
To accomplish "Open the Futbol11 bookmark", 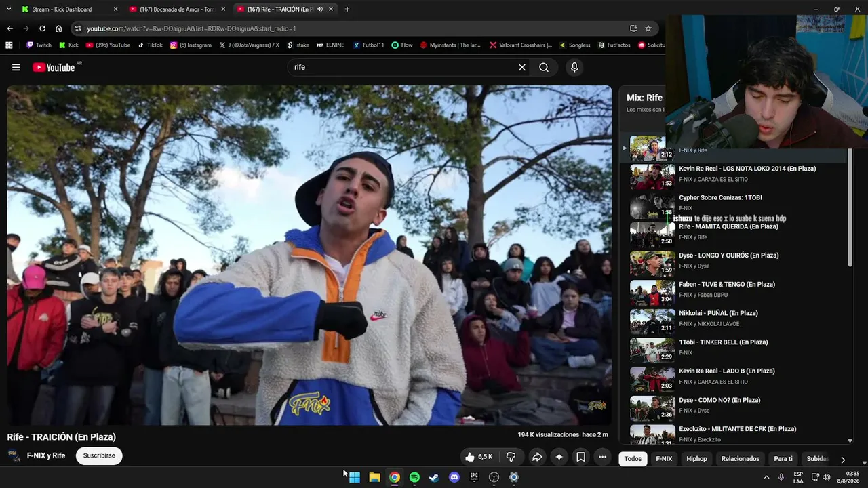I will point(368,45).
